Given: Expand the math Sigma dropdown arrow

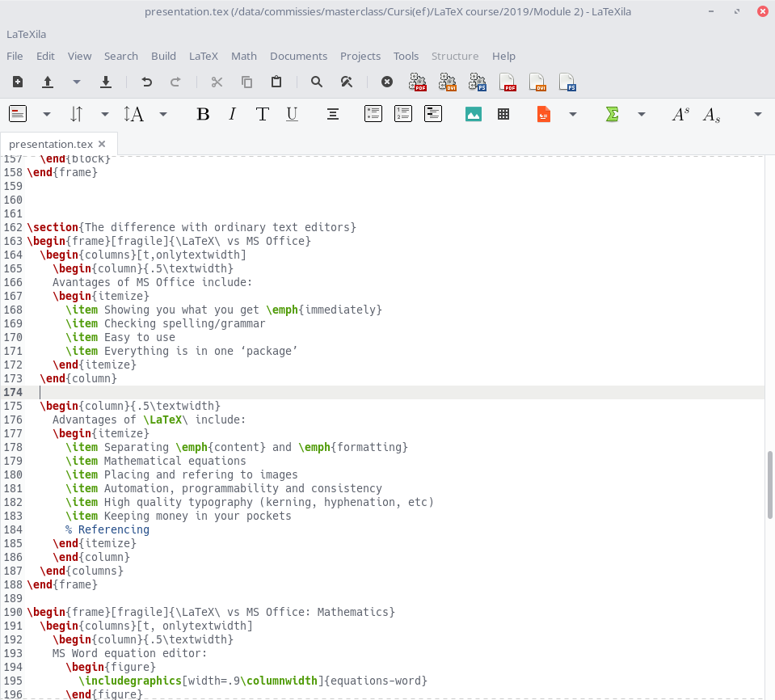Looking at the screenshot, I should (x=642, y=114).
